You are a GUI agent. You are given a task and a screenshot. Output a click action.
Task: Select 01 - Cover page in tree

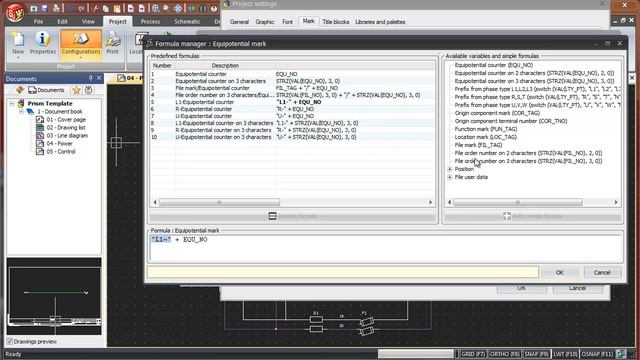[x=66, y=120]
